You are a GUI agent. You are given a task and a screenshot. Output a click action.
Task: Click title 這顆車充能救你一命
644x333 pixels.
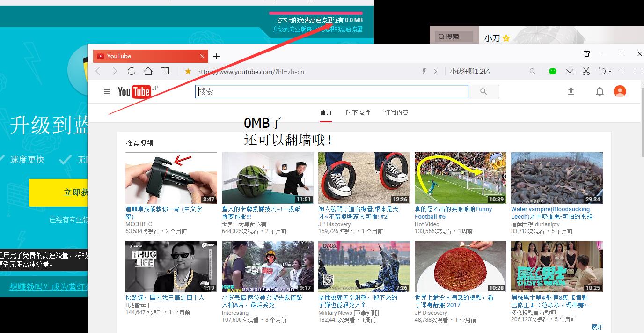click(x=164, y=213)
